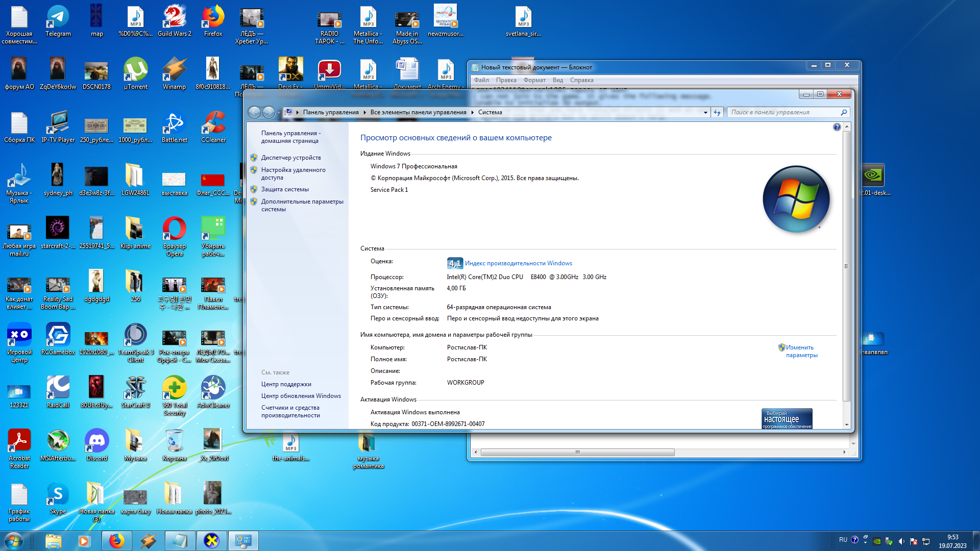Image resolution: width=980 pixels, height=551 pixels.
Task: Click the RU language indicator in tray
Action: tap(843, 540)
